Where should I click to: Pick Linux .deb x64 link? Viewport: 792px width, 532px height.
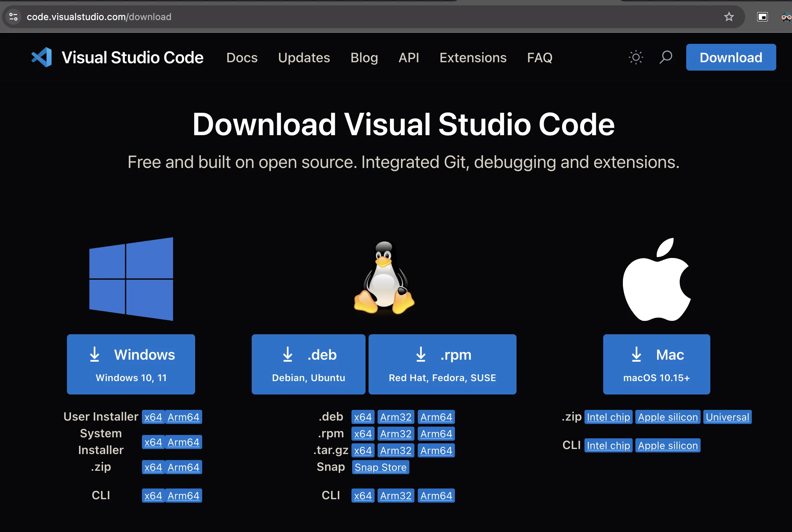coord(363,417)
